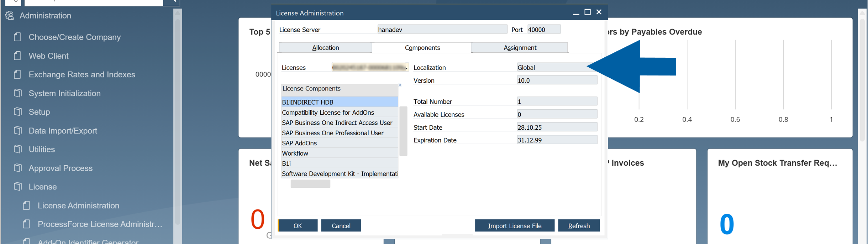Open Choose/Create Company
The width and height of the screenshot is (868, 244).
[x=75, y=37]
